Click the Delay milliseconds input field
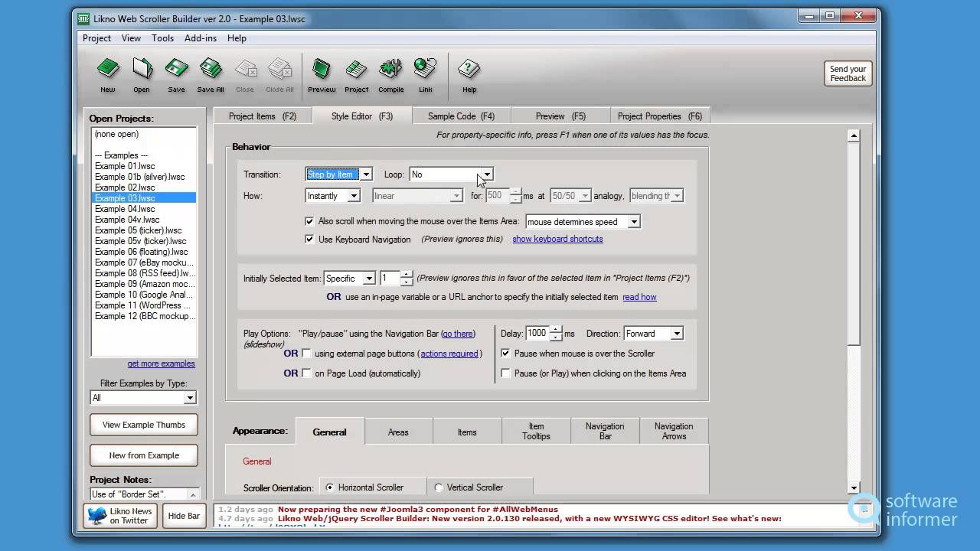This screenshot has height=551, width=980. coord(537,334)
